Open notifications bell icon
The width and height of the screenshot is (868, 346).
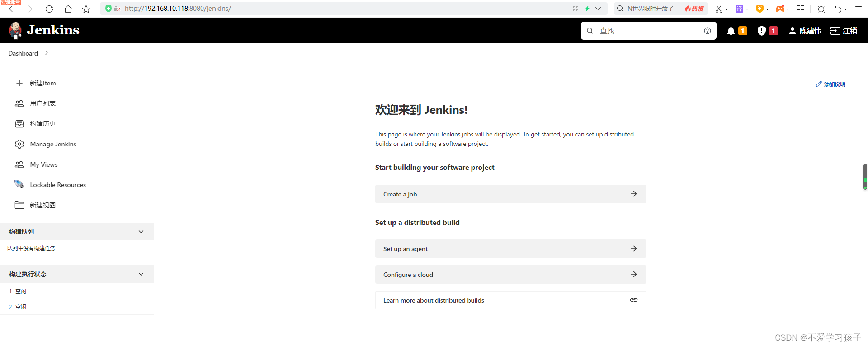pos(731,31)
